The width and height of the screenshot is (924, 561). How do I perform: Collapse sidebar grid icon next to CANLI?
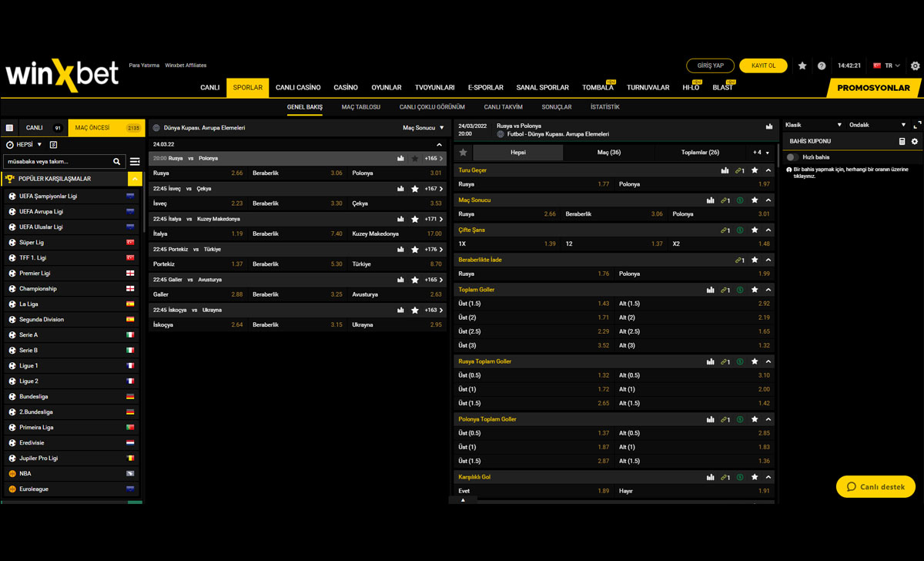point(9,128)
